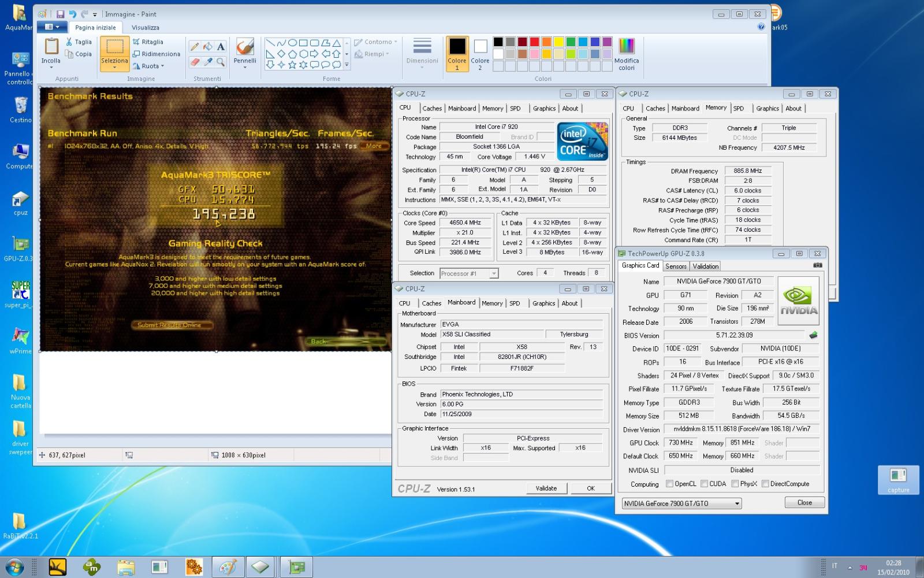Screen dimensions: 924x578
Task: Open the GPU selection dropdown in GPU-Z
Action: point(681,503)
